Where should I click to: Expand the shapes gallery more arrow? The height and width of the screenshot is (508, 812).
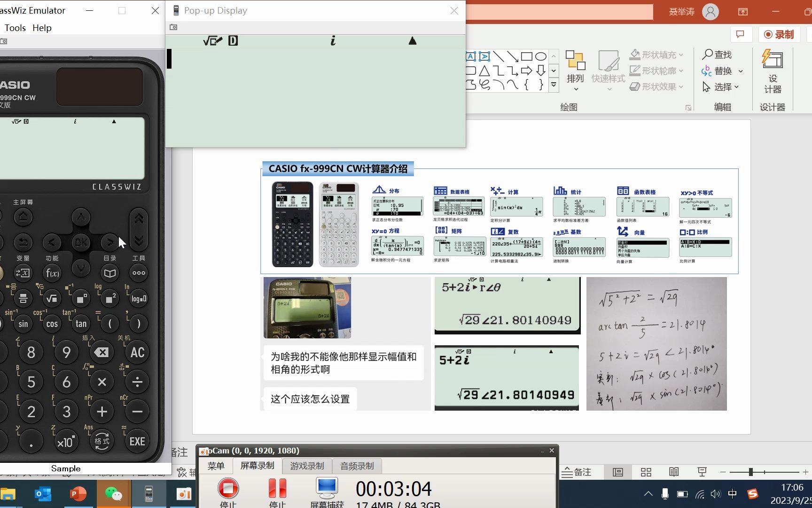(x=554, y=85)
